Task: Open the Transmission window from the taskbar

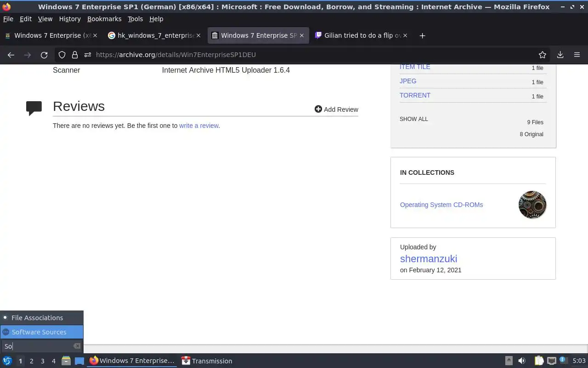Action: point(207,361)
